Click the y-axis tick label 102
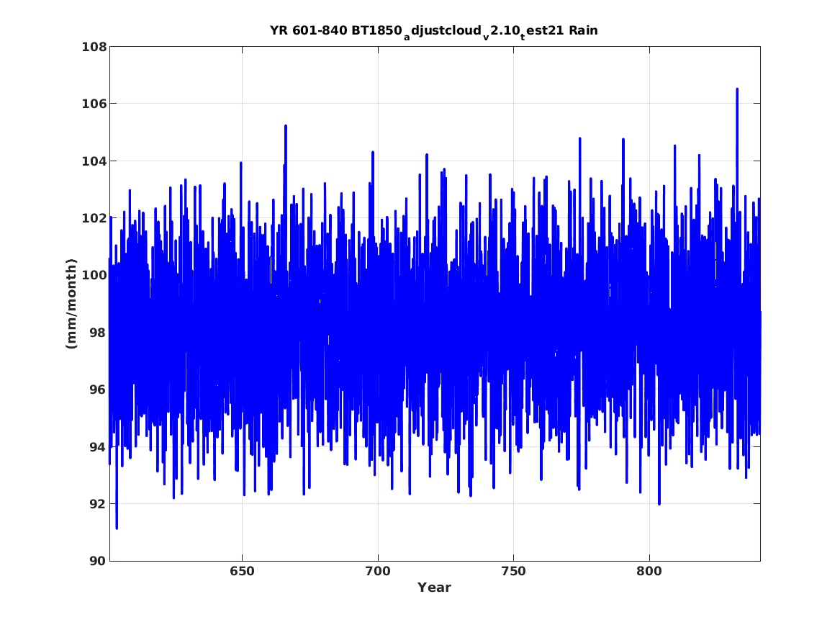 [94, 218]
